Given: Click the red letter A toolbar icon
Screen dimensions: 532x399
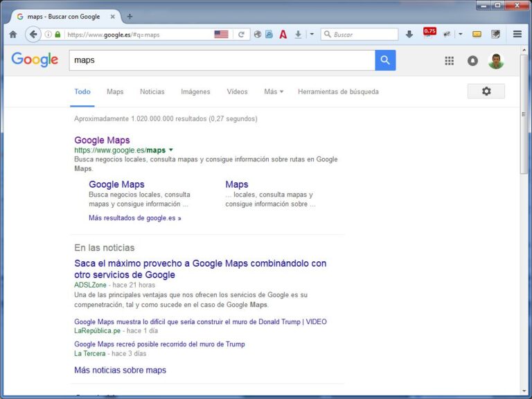Looking at the screenshot, I should click(283, 34).
